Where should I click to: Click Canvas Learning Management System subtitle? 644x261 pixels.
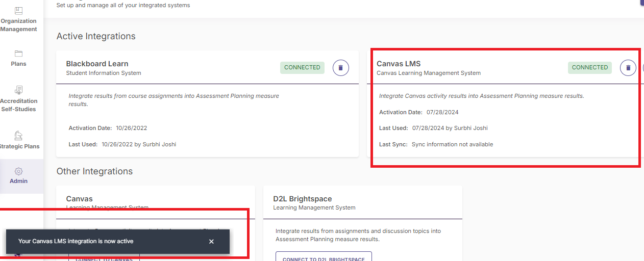coord(429,73)
